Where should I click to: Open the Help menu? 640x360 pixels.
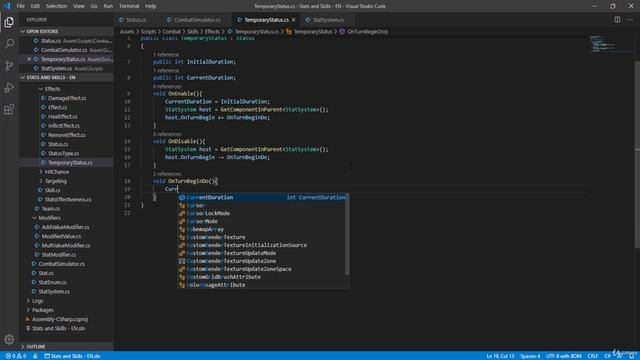tap(151, 6)
